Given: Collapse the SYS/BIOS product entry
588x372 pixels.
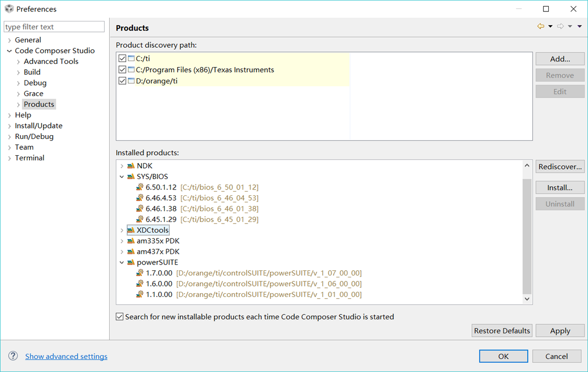Looking at the screenshot, I should (x=122, y=177).
